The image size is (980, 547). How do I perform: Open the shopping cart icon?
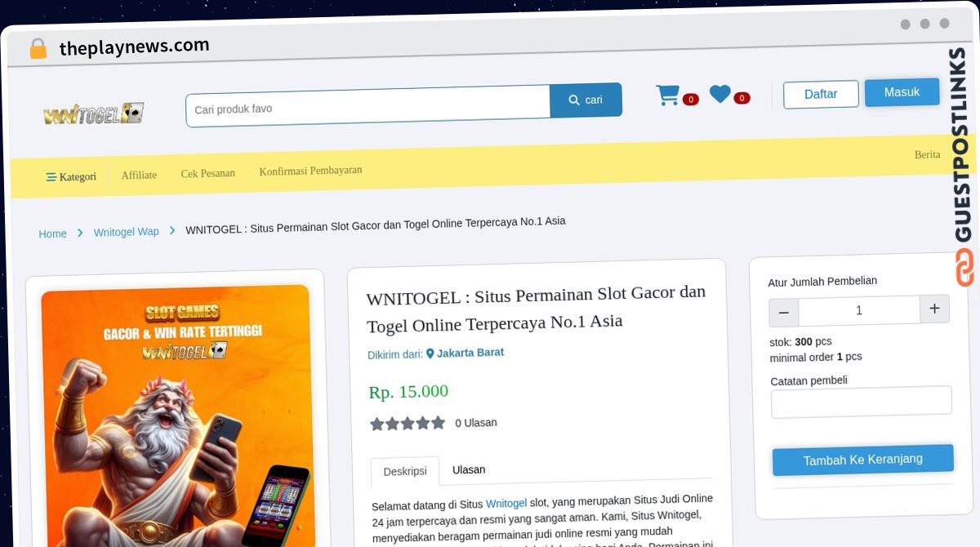668,96
